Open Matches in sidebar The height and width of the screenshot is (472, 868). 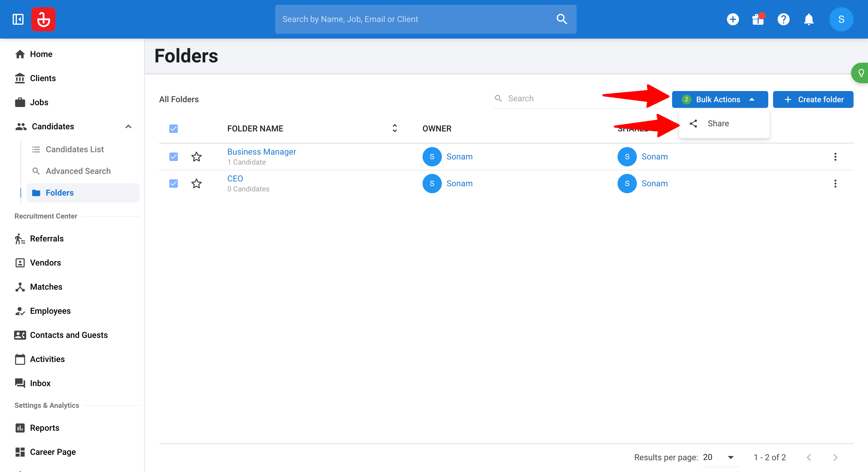46,287
